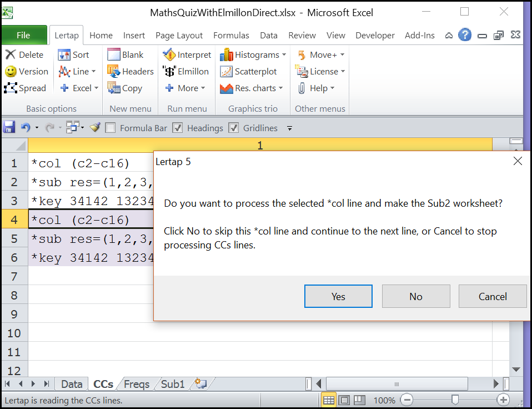Screen dimensions: 532x409
Task: Click the Sort icon
Action: pos(64,54)
